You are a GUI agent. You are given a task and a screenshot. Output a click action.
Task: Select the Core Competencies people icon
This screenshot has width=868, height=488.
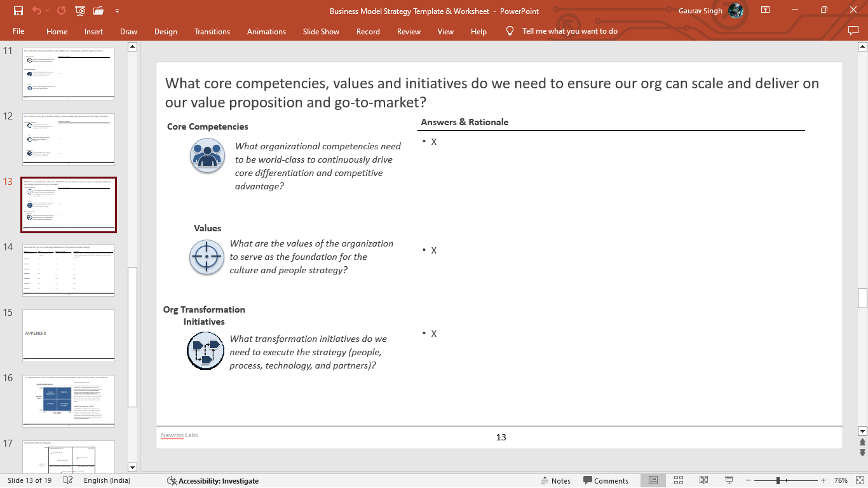[x=207, y=156]
